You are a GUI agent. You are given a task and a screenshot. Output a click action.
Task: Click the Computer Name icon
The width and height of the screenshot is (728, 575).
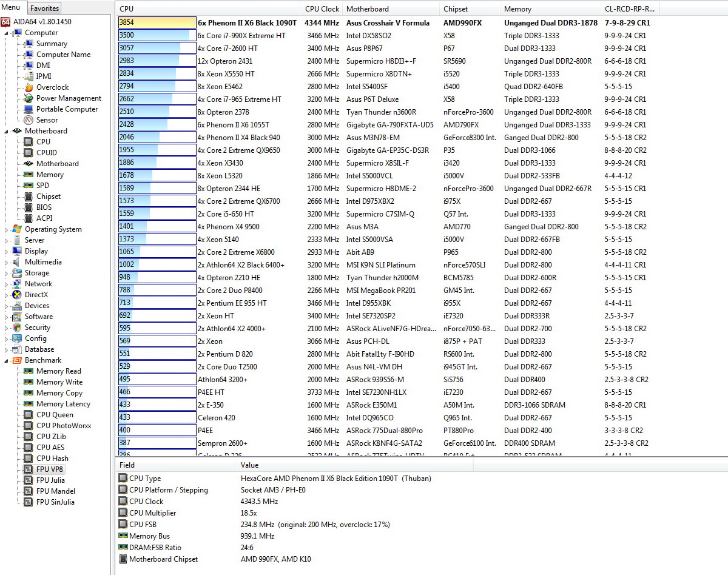click(x=29, y=55)
